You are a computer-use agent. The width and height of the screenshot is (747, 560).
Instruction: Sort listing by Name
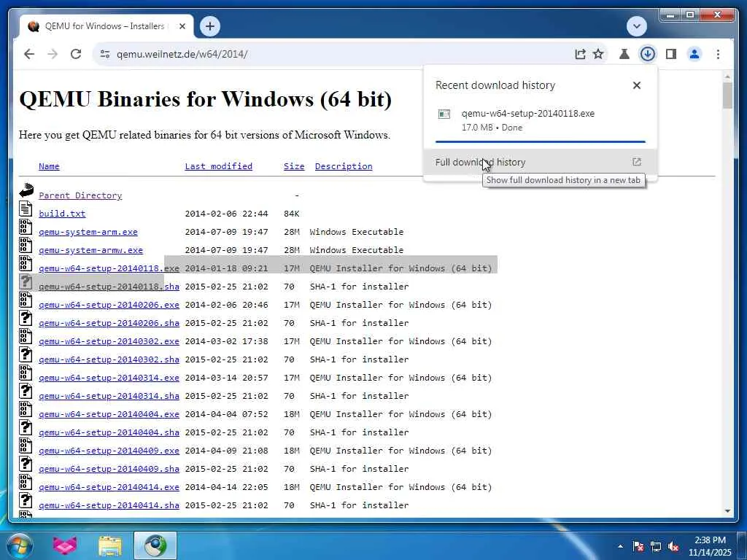[x=49, y=166]
